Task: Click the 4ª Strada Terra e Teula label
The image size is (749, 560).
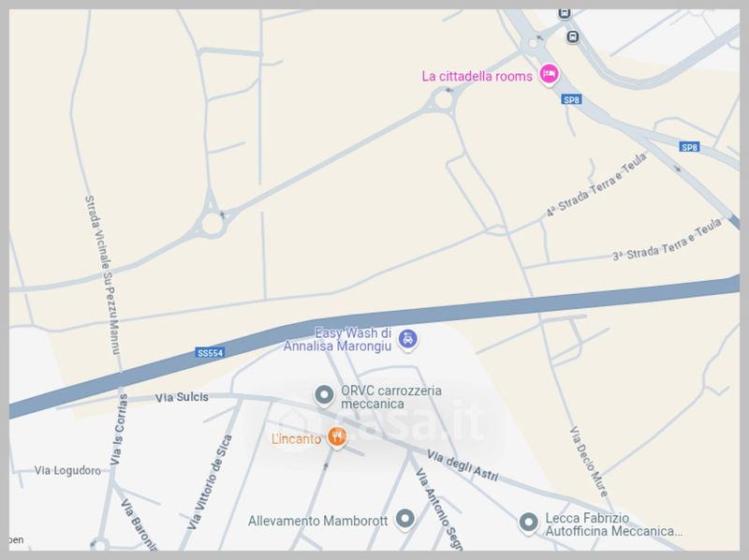Action: click(596, 184)
